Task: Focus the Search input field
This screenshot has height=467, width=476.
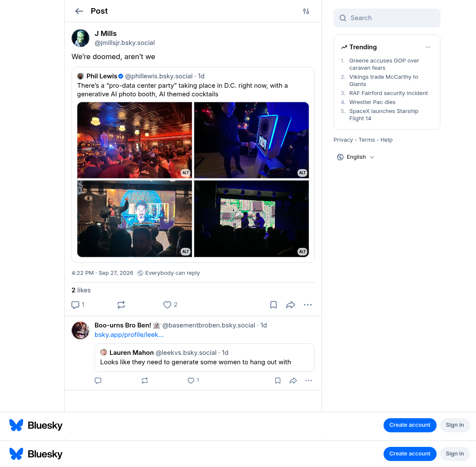Action: tap(387, 18)
